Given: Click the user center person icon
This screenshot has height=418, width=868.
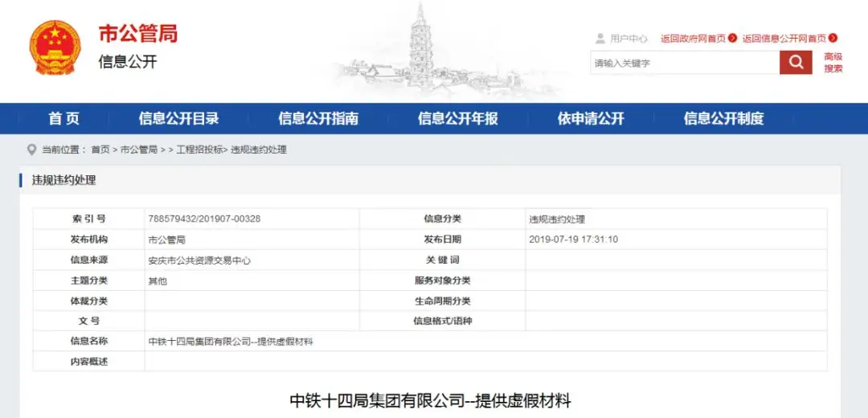Looking at the screenshot, I should coord(600,39).
